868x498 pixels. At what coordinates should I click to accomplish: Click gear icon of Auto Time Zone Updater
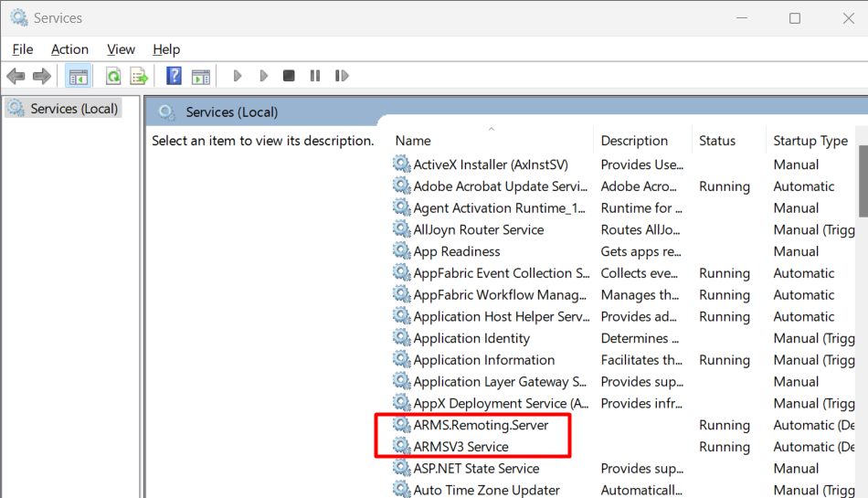pyautogui.click(x=401, y=489)
